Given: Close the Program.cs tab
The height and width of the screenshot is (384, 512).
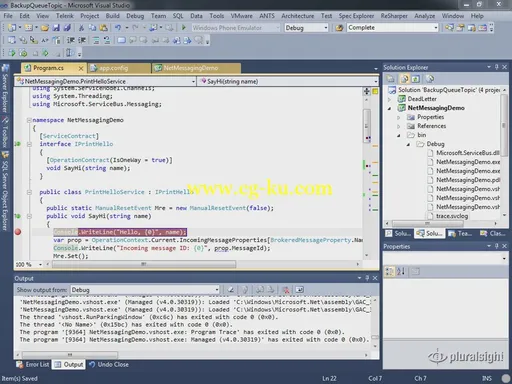Looking at the screenshot, I should [x=81, y=68].
